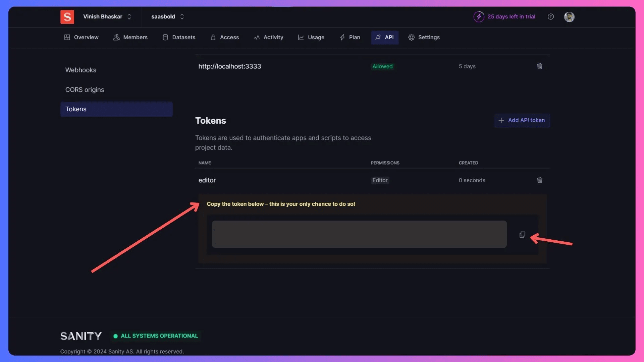
Task: Click the Usage tab in navigation
Action: pyautogui.click(x=316, y=37)
